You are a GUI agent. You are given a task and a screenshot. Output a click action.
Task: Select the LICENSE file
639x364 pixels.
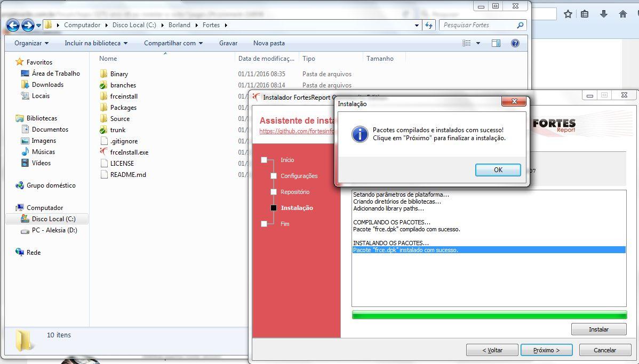[x=122, y=163]
